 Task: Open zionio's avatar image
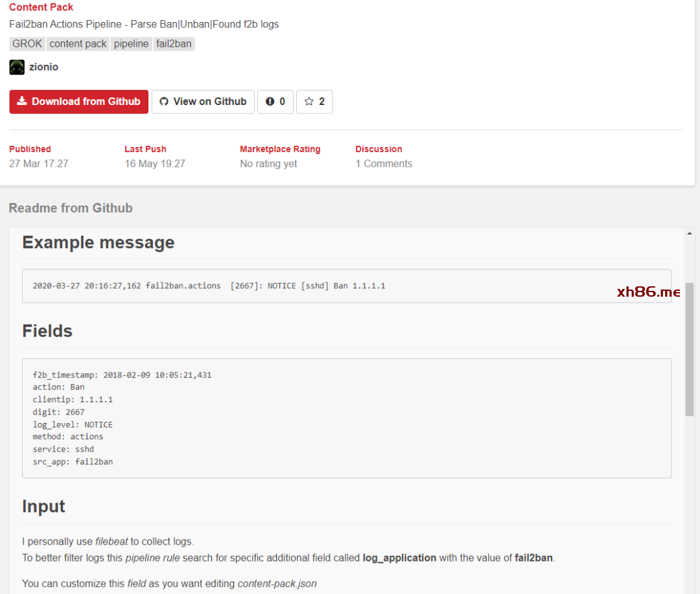(17, 67)
